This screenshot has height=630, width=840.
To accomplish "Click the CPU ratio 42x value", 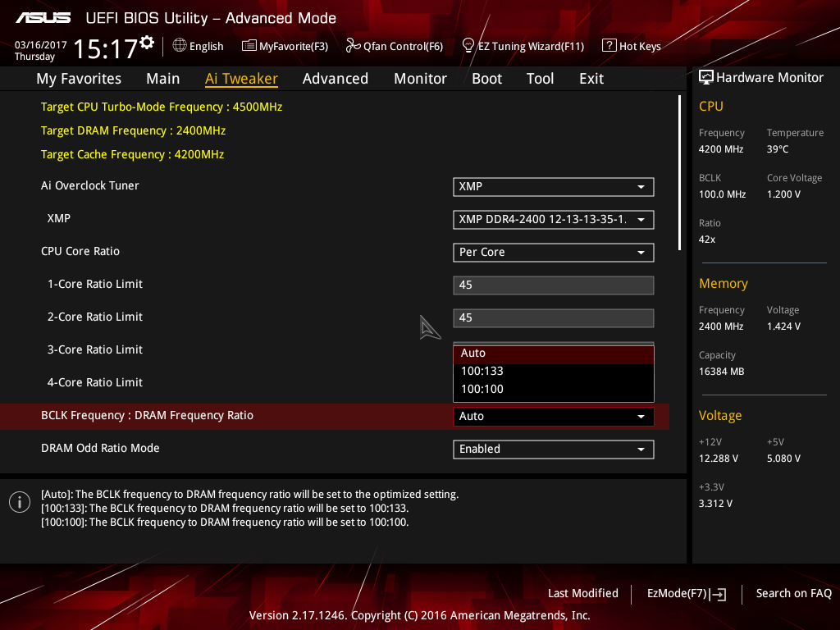I will pos(707,240).
